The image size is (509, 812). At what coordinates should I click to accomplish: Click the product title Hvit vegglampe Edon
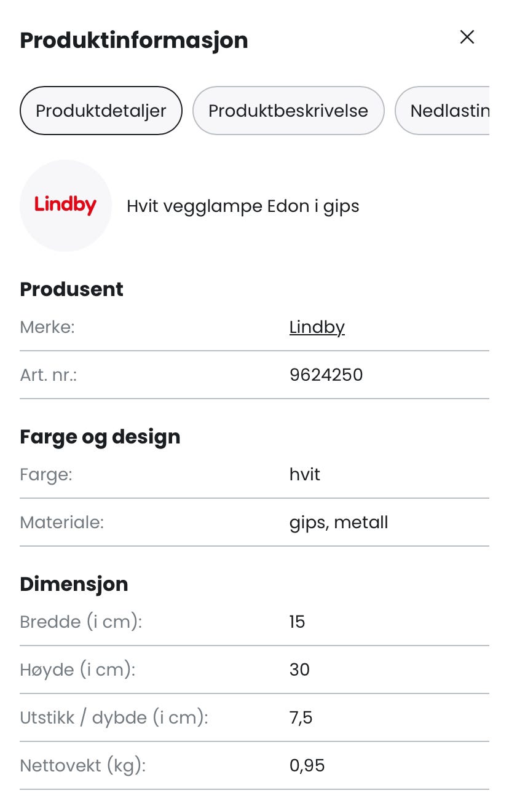pos(243,206)
